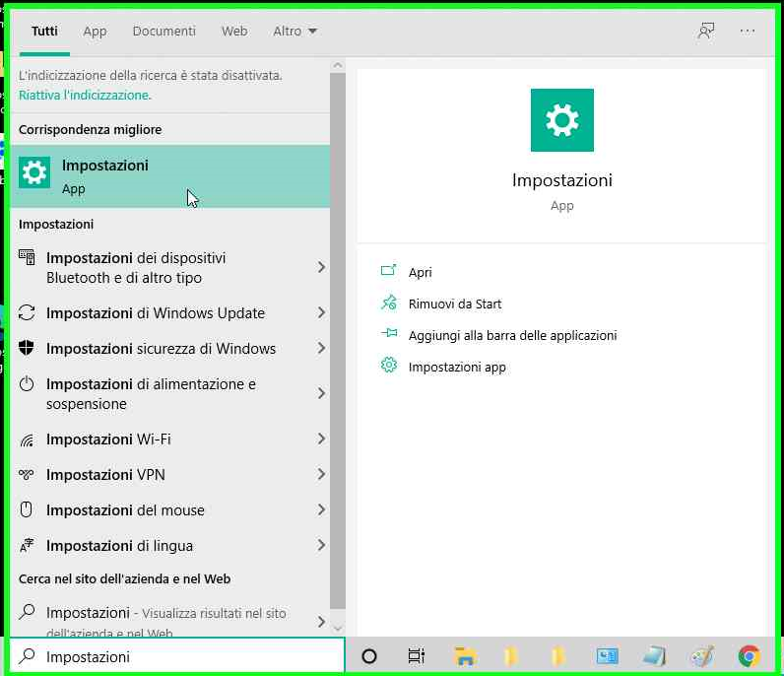Select Impostazioni VPN result text

[x=105, y=474]
